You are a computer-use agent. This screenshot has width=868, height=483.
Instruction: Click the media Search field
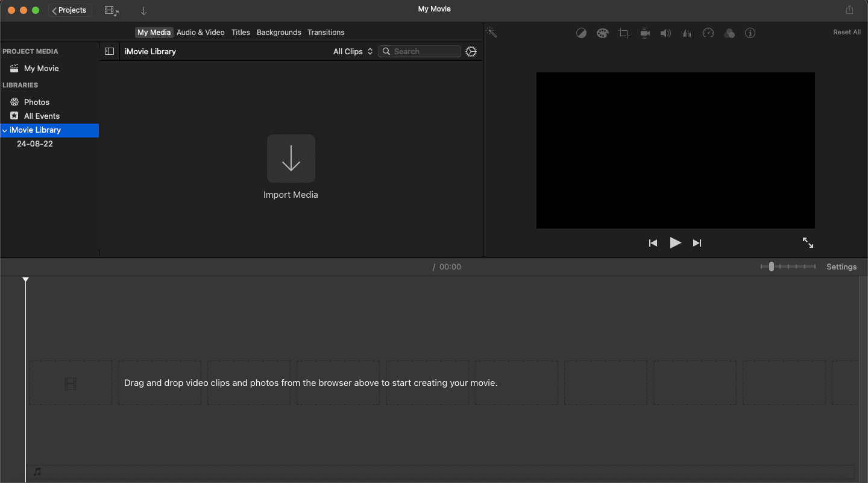click(x=420, y=52)
